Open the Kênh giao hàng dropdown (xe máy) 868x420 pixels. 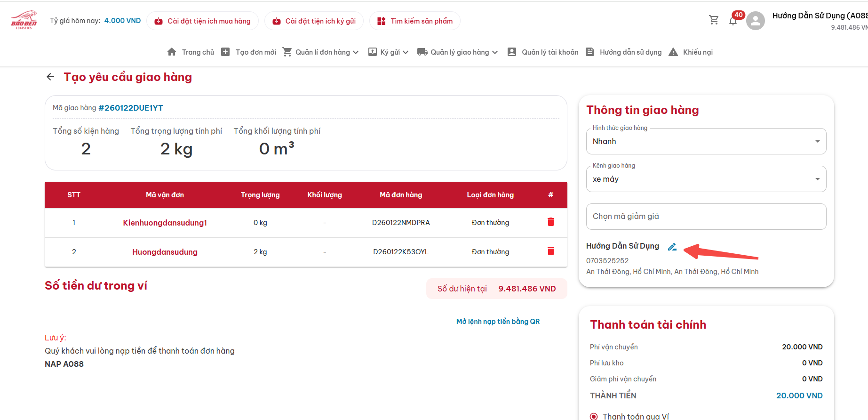pos(706,179)
